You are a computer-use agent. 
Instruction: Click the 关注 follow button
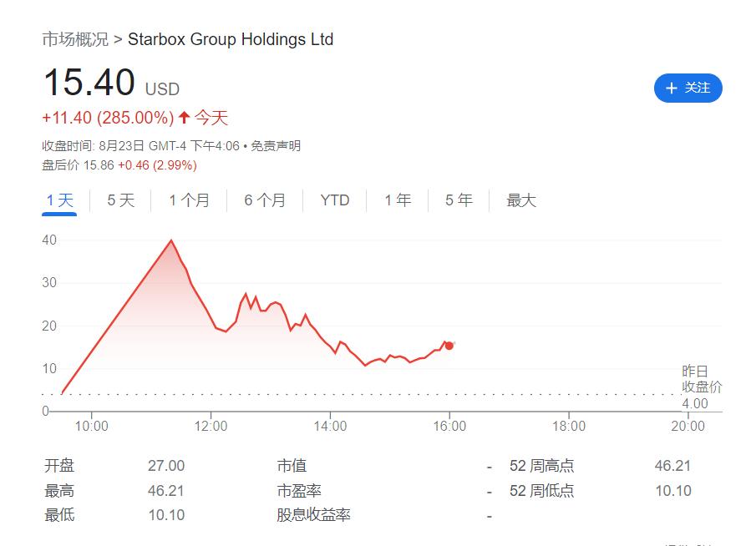tap(687, 88)
